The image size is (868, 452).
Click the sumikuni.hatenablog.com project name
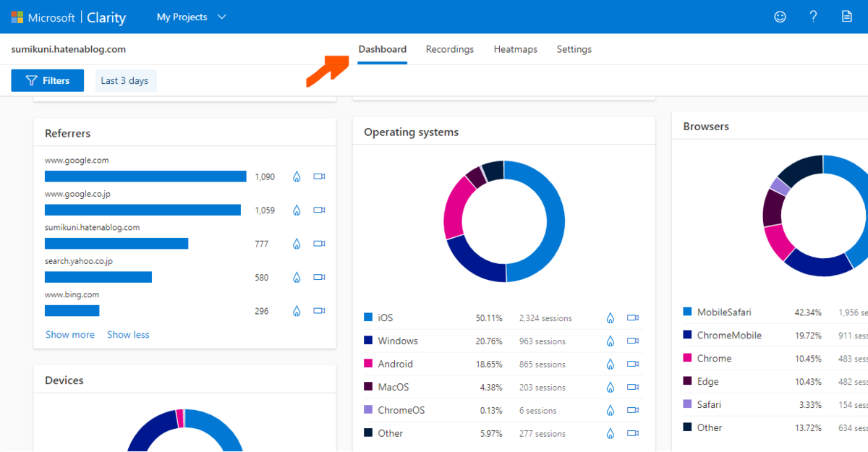pyautogui.click(x=68, y=49)
